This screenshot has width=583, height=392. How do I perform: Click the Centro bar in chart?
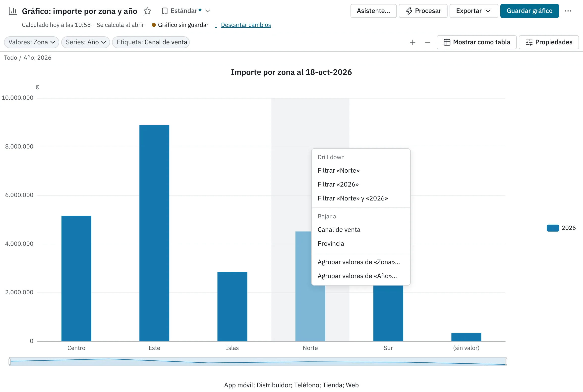coord(76,279)
